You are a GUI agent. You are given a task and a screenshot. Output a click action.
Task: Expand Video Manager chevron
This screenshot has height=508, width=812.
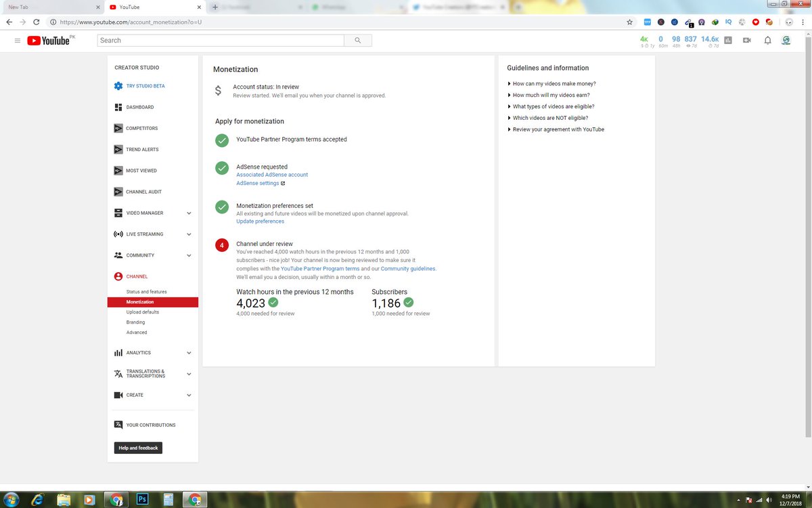[x=189, y=213]
